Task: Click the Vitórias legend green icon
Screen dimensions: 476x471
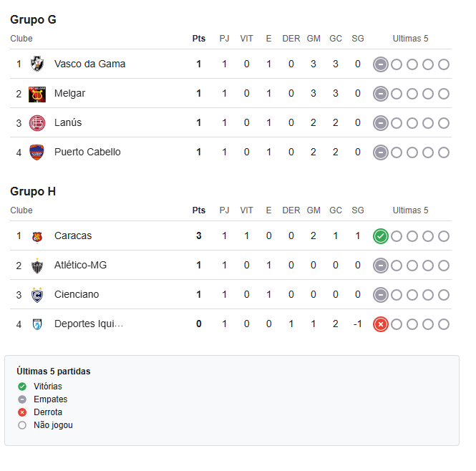Action: (x=22, y=387)
